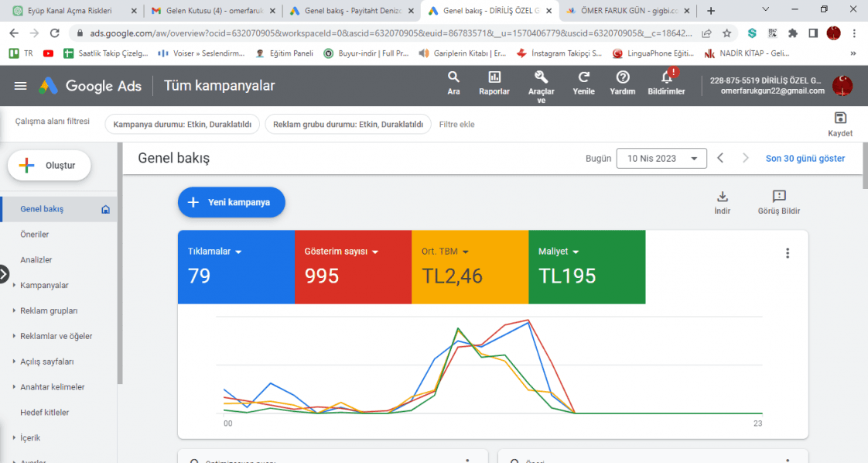The width and height of the screenshot is (868, 463).
Task: Bookmark this page with the star icon
Action: [726, 33]
